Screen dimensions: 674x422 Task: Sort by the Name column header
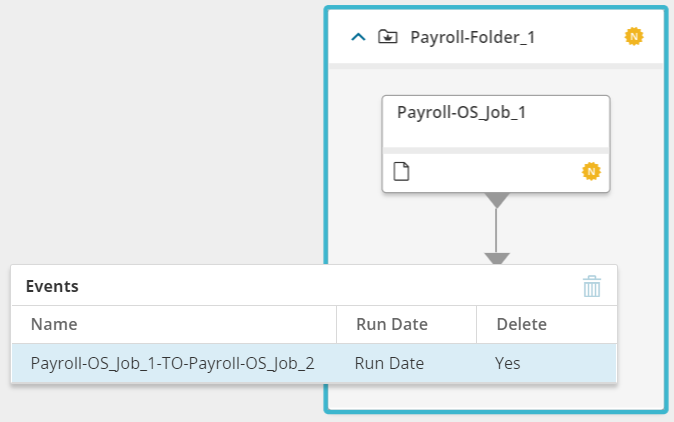(54, 324)
